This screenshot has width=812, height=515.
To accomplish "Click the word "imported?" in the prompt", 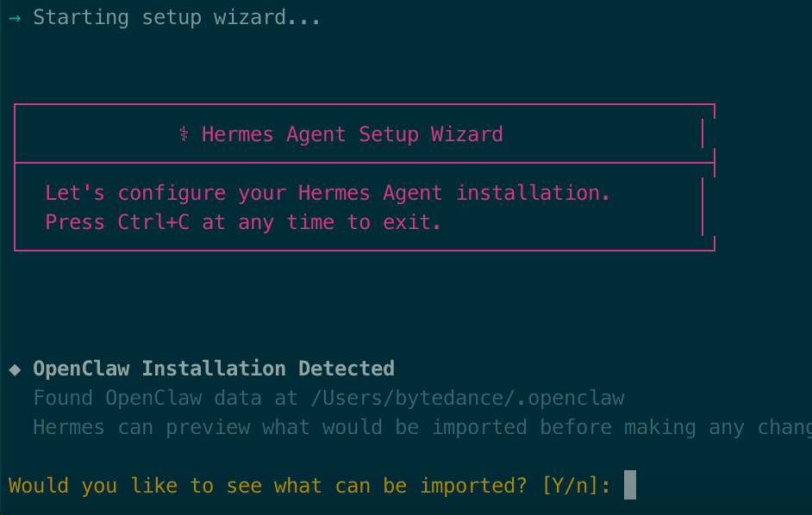I will pyautogui.click(x=473, y=486).
